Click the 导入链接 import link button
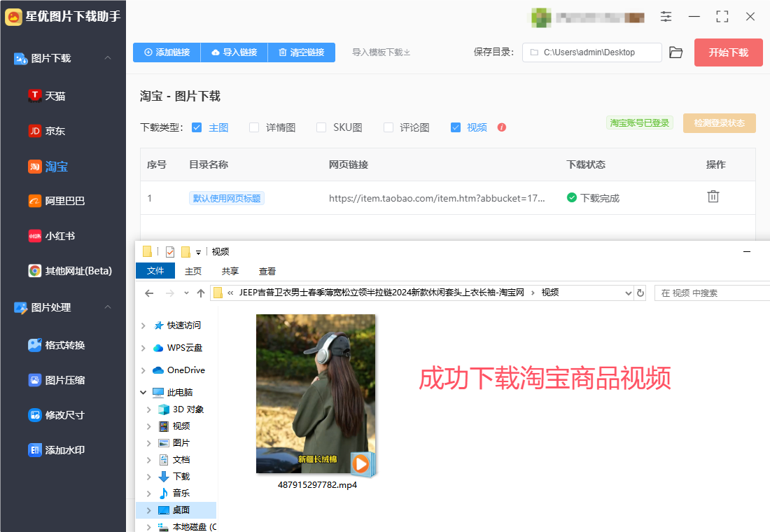The height and width of the screenshot is (532, 770). [234, 52]
